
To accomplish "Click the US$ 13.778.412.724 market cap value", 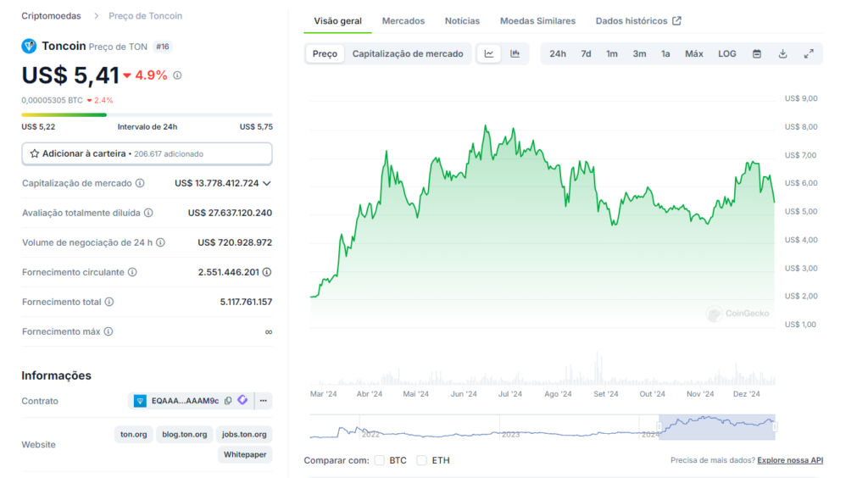I will (x=216, y=183).
